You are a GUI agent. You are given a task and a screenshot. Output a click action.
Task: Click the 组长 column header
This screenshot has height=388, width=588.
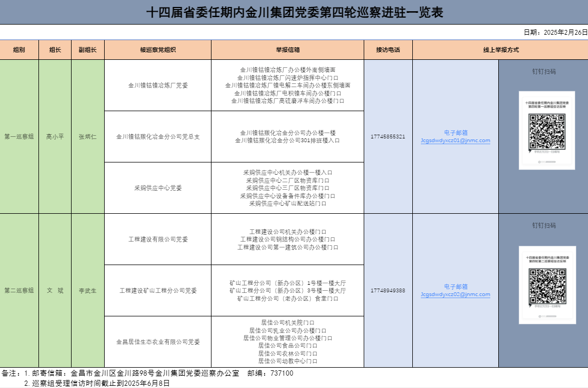coord(55,50)
